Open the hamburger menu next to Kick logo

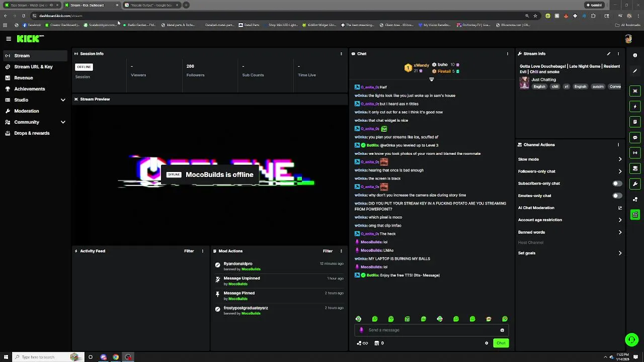point(9,39)
